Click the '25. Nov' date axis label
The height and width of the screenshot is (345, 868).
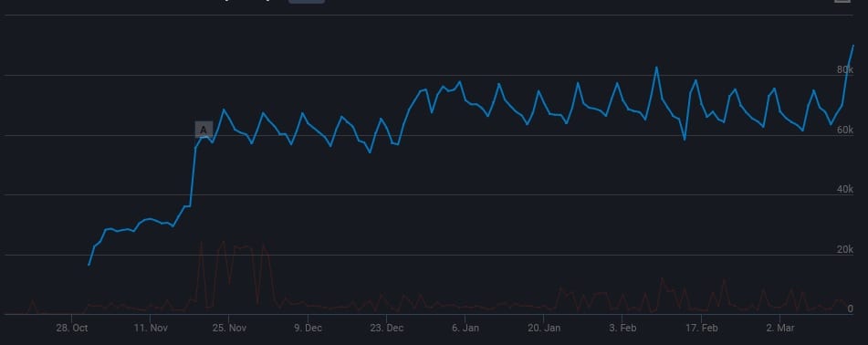click(230, 328)
